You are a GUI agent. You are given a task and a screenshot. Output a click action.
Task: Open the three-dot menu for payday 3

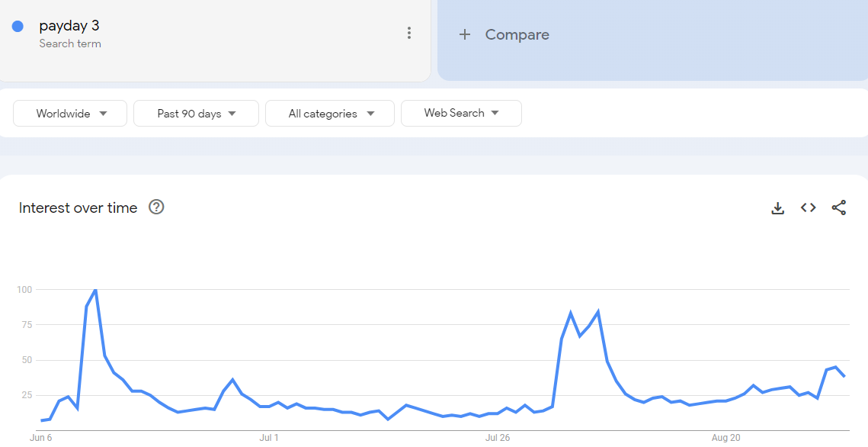(409, 34)
